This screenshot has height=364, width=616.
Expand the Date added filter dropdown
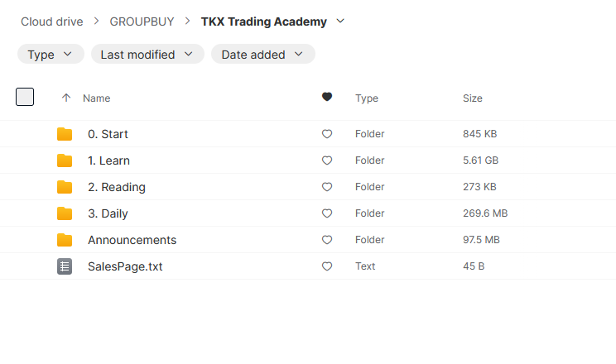(x=262, y=55)
